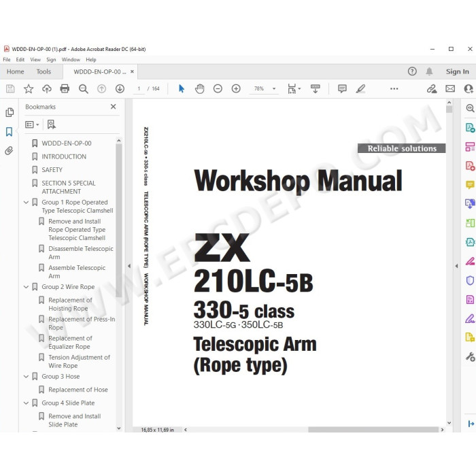The image size is (476, 476).
Task: Open Replacement of Hose bookmark
Action: click(x=78, y=390)
